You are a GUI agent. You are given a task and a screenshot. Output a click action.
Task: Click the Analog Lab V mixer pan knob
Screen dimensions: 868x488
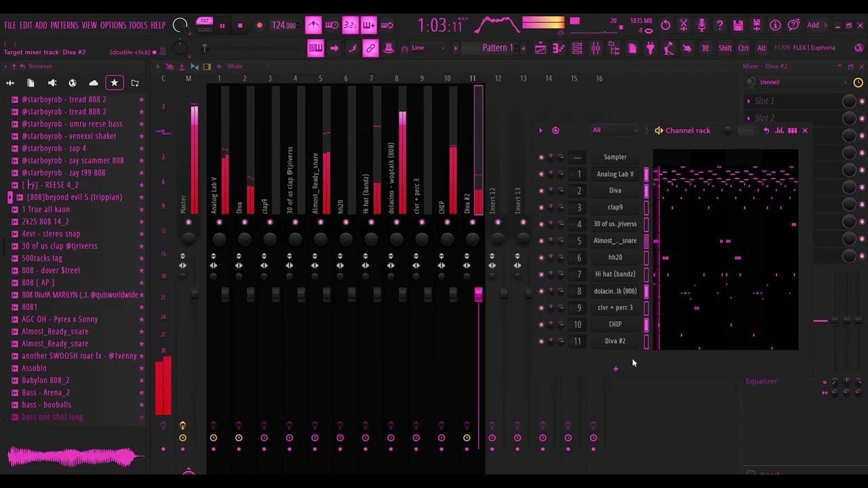[x=219, y=239]
